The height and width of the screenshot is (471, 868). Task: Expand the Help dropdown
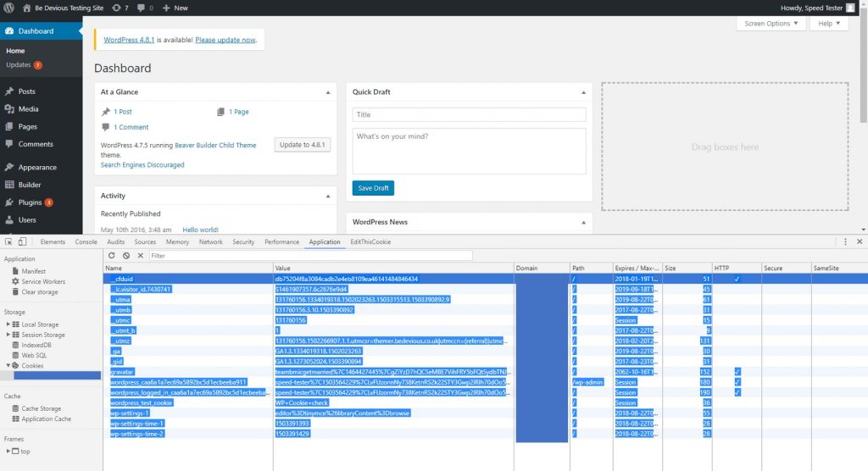pos(829,23)
